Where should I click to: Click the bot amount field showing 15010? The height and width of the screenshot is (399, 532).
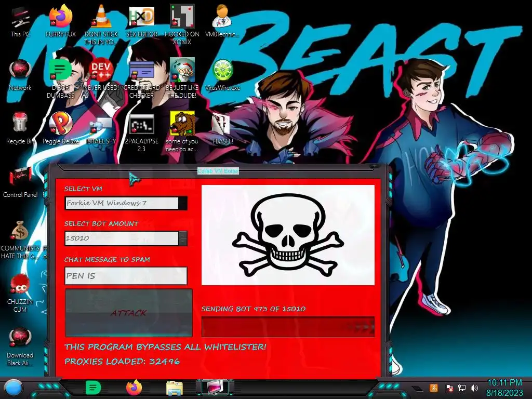122,238
